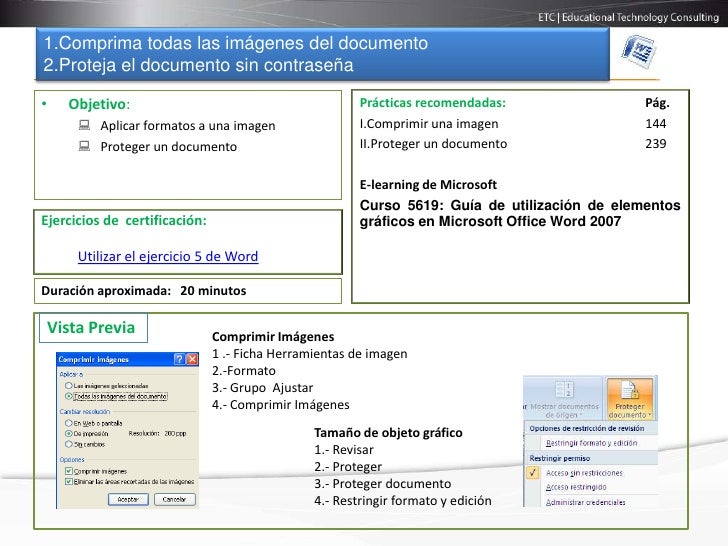The image size is (728, 546).
Task: Click the computer bullet icon beside Proteger un documento
Action: tap(84, 146)
